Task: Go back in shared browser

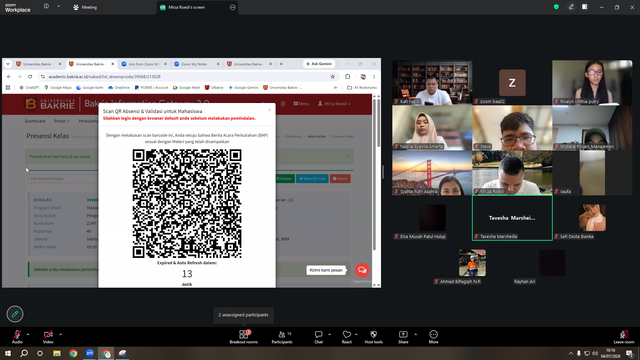Action: (x=9, y=77)
